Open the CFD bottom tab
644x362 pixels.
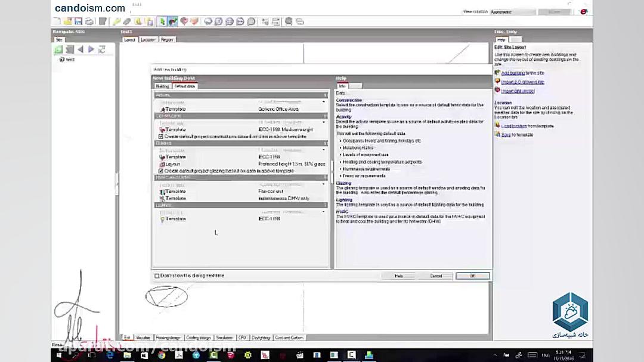[242, 338]
